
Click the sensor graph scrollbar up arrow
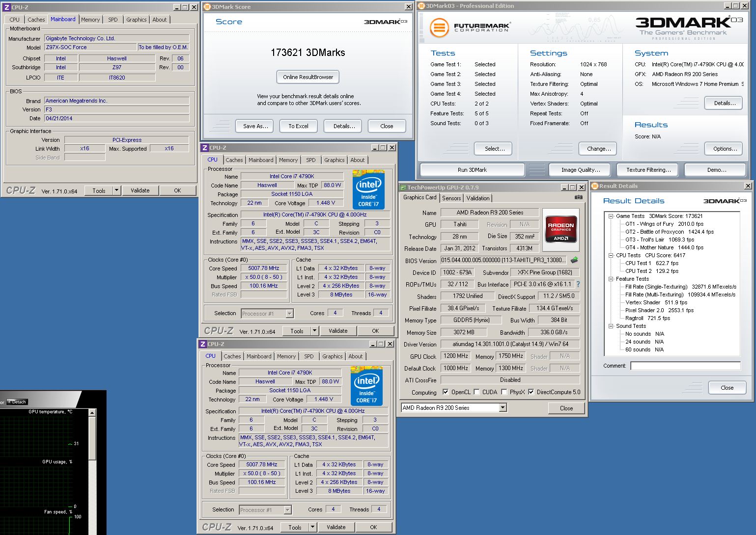click(x=92, y=413)
